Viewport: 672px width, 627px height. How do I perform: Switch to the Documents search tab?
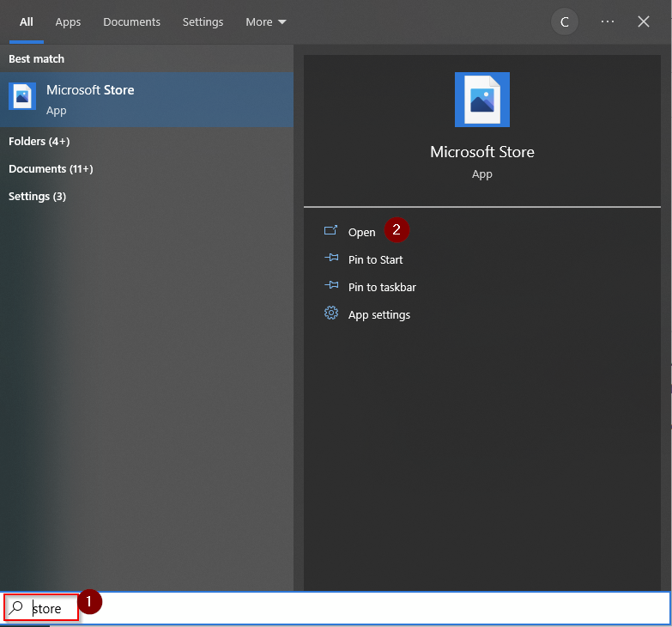131,21
